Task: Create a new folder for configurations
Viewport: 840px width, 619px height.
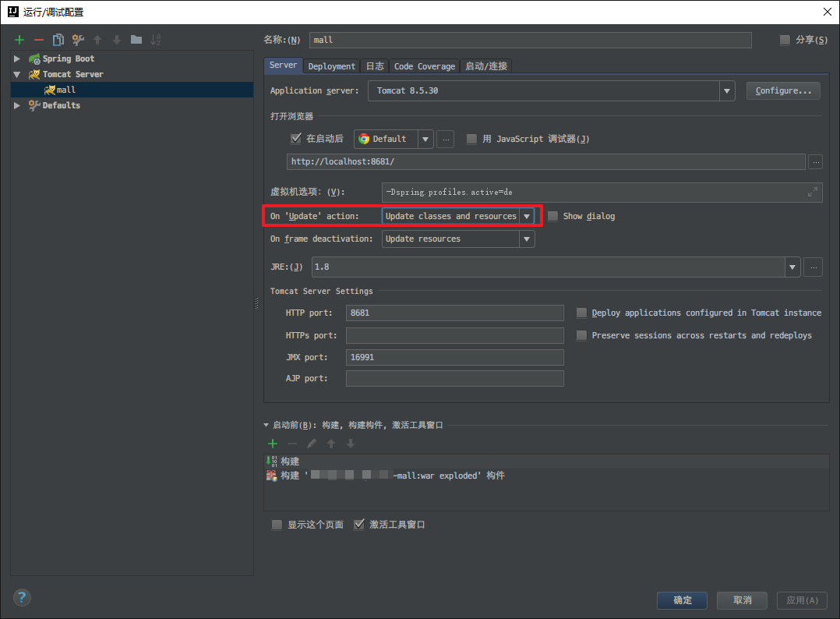Action: pos(136,40)
